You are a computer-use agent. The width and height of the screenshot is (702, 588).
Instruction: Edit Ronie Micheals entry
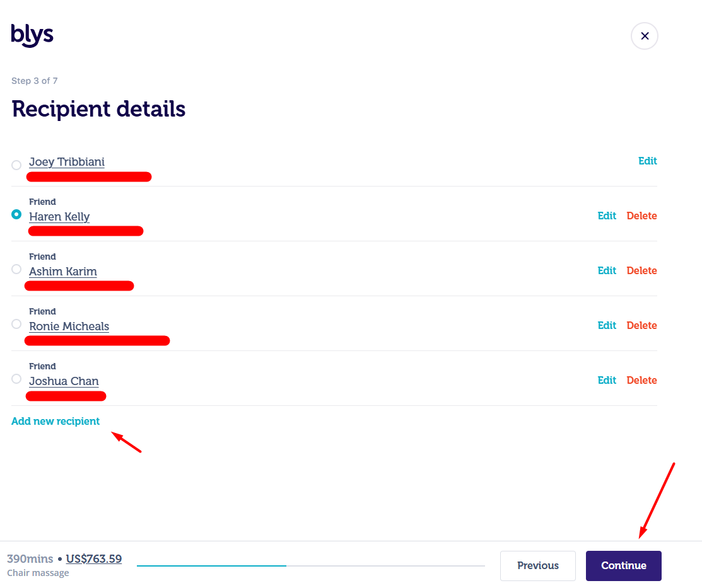tap(607, 325)
